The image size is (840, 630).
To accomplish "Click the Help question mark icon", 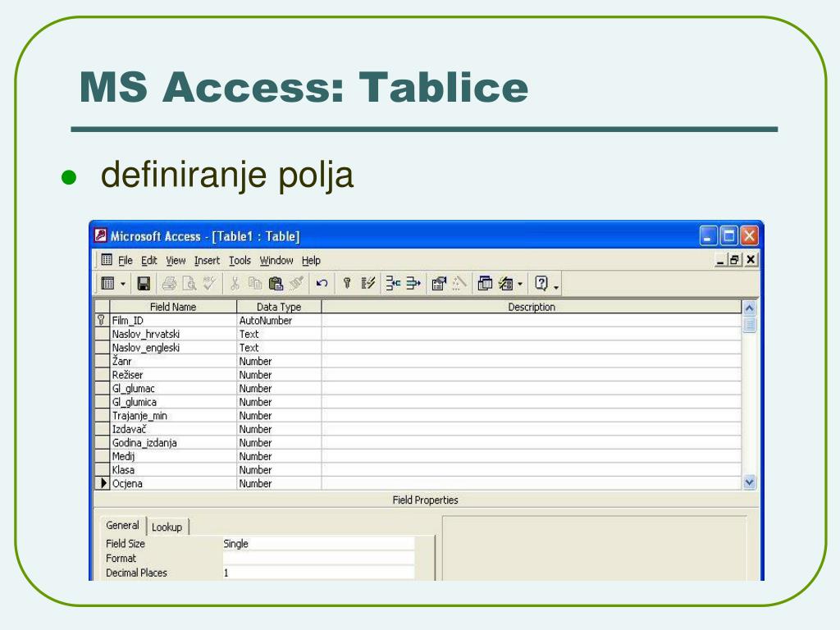I will point(541,283).
